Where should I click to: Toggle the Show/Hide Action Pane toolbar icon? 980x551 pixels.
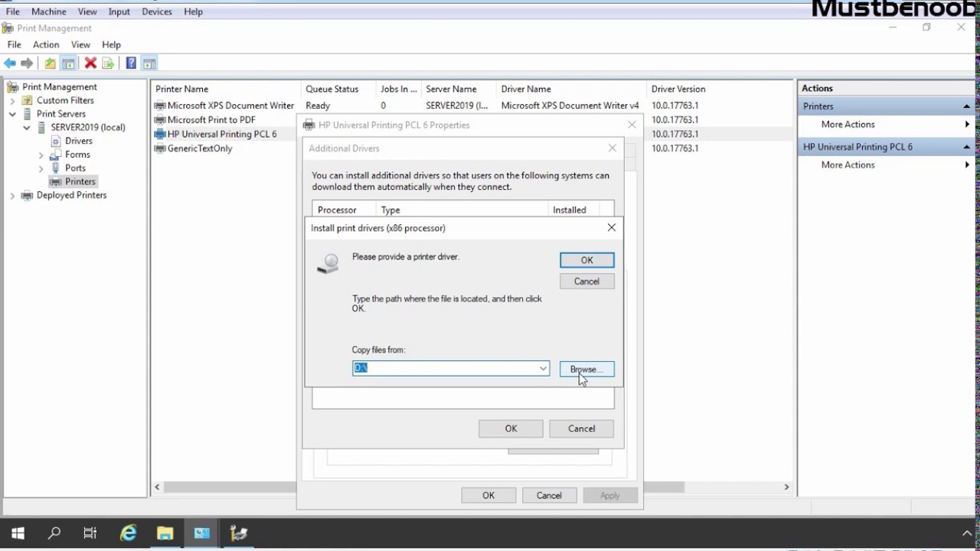pos(149,64)
